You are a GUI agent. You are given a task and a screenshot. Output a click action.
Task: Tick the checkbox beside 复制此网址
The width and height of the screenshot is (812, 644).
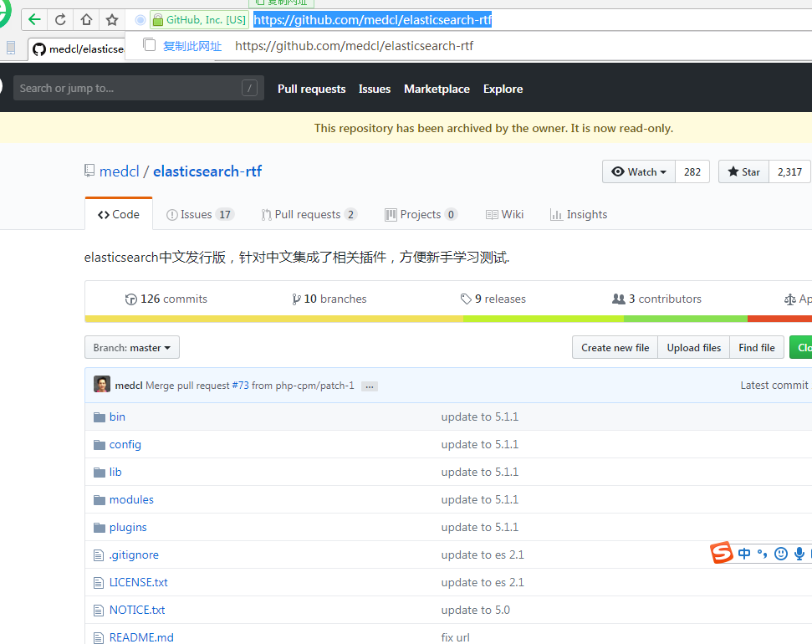pyautogui.click(x=150, y=45)
